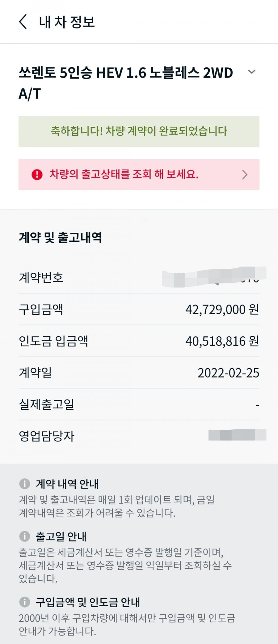Select the 영업담당자 row
Viewport: 278px width, 644px height.
[x=139, y=436]
